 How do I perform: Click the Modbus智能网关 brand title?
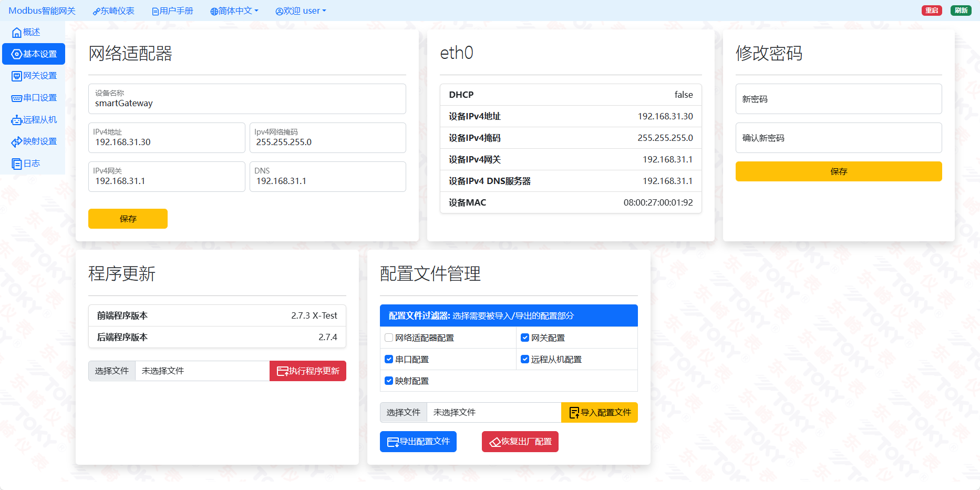[x=42, y=11]
